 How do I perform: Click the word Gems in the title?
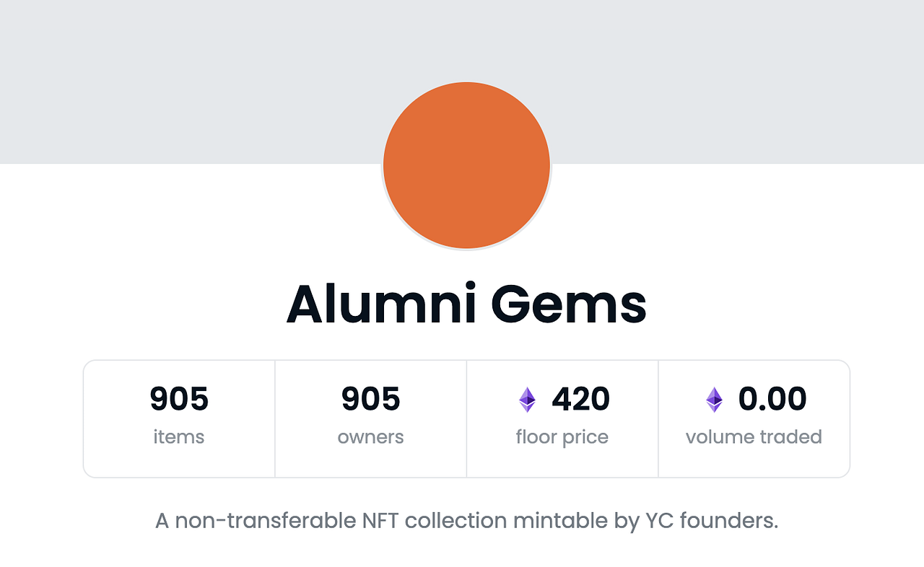(x=569, y=304)
